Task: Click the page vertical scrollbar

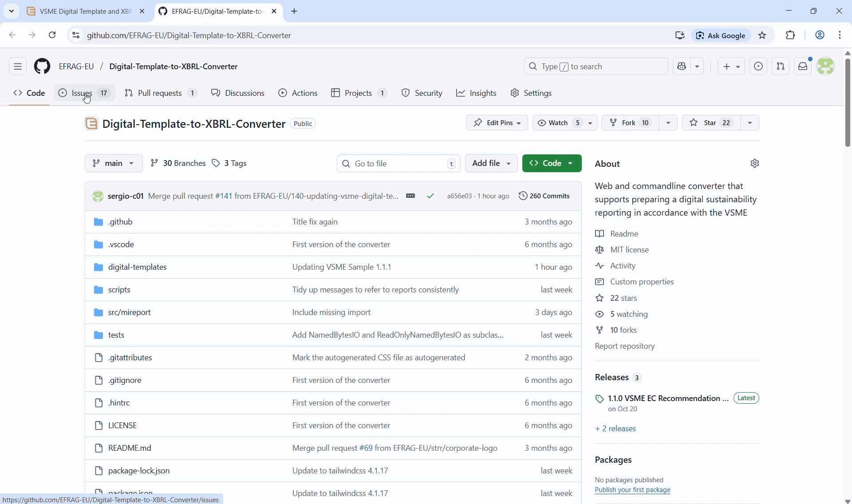Action: (848, 102)
